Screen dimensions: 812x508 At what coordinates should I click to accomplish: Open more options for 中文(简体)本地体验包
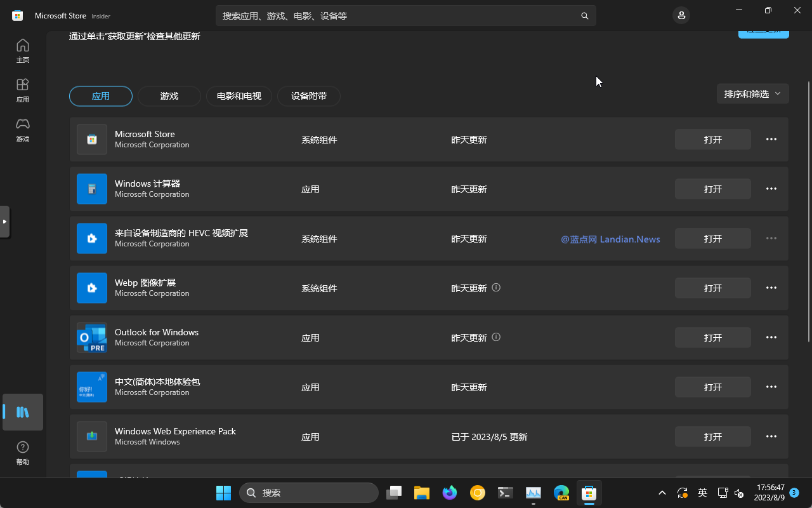click(x=771, y=387)
